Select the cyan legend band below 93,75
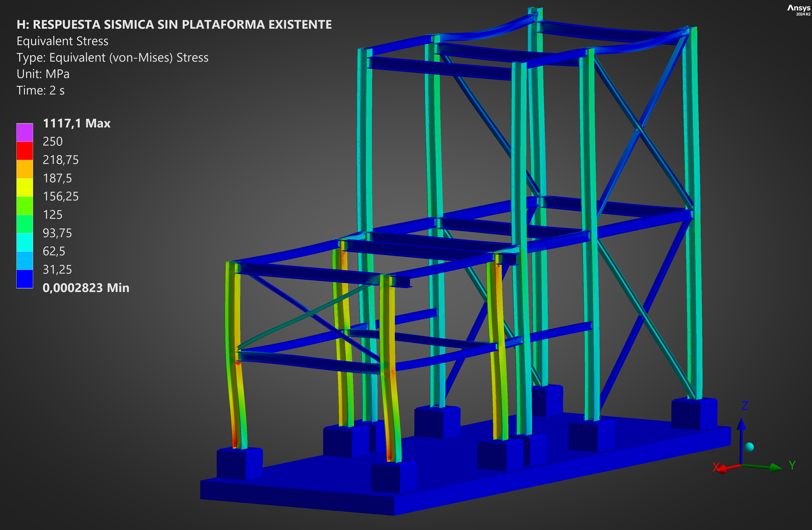Viewport: 812px width, 530px height. point(25,242)
